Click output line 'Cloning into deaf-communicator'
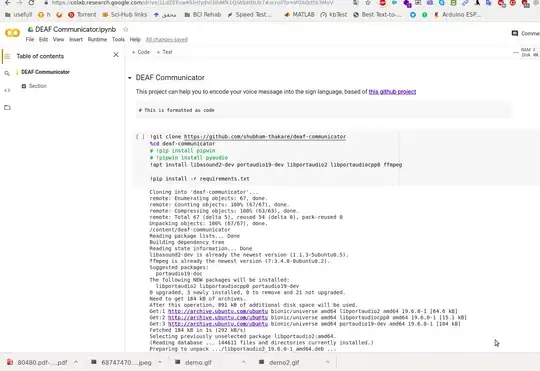540x371 pixels. (204, 192)
